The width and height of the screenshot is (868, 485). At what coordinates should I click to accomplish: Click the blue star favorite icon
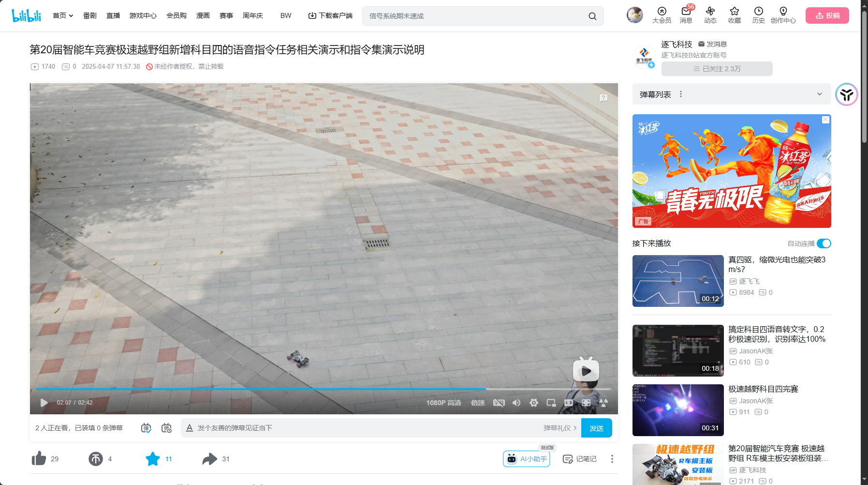(x=153, y=458)
